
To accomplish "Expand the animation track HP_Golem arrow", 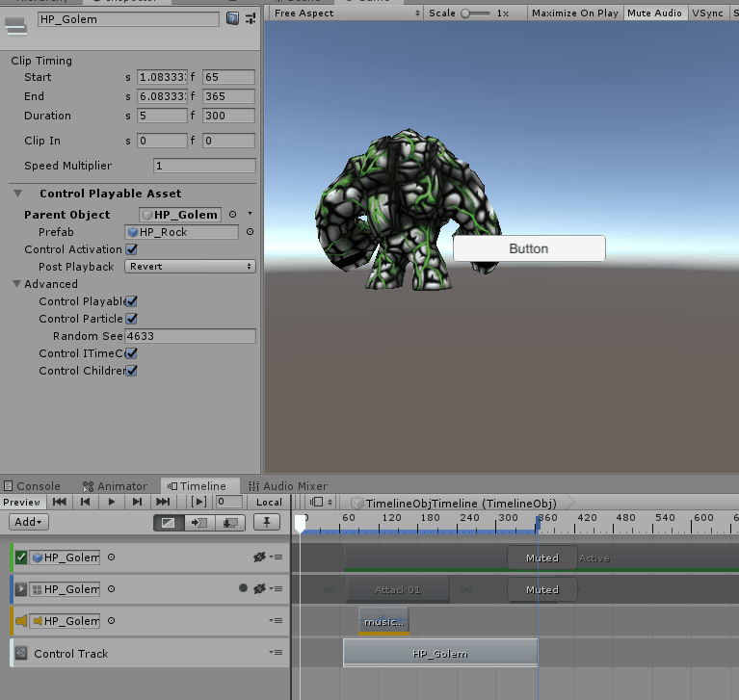I will coord(21,589).
